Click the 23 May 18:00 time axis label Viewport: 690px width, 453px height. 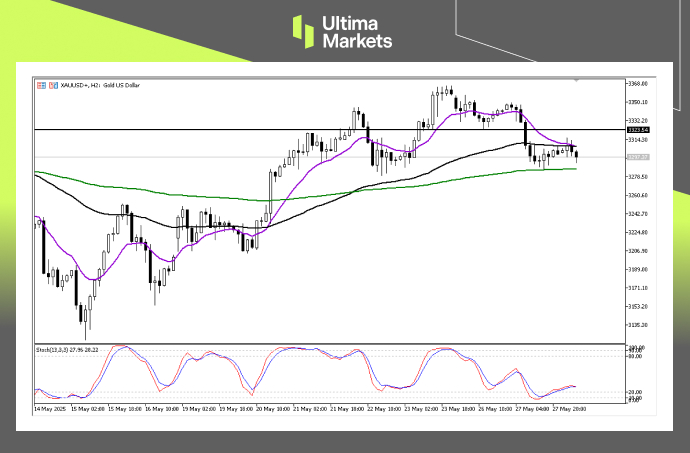pos(458,409)
